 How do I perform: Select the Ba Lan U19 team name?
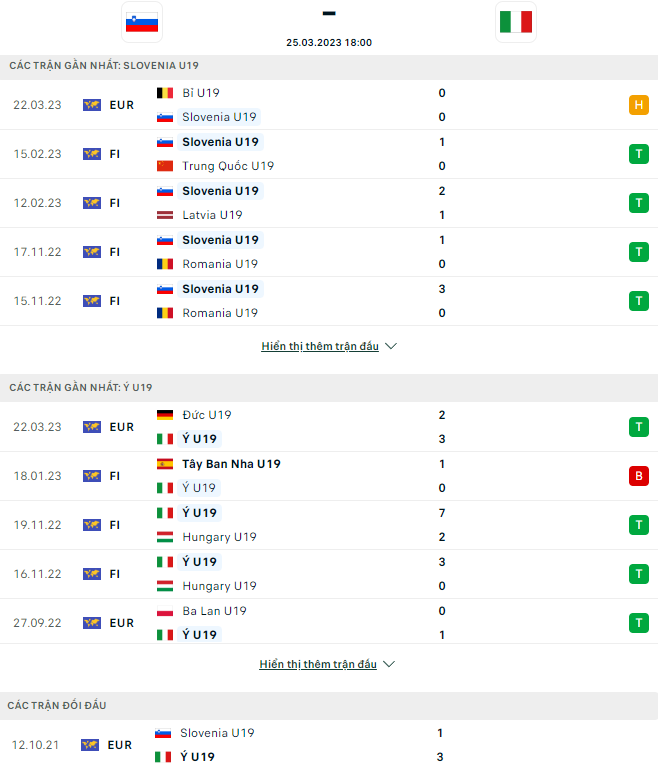[x=214, y=611]
